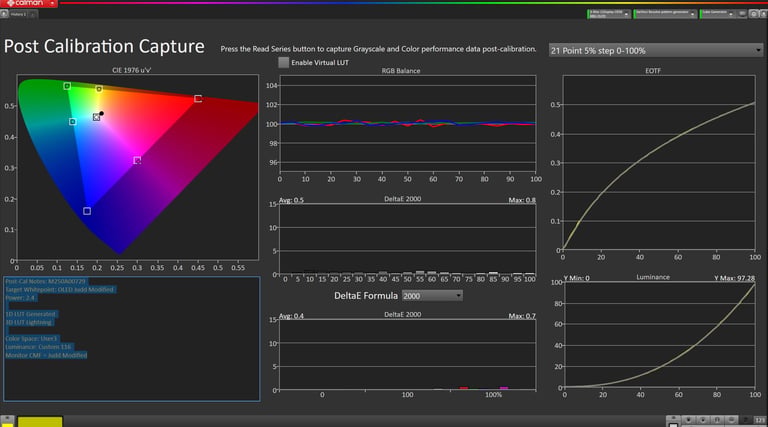
Task: Select the yellow target on the CIE chart
Action: click(x=99, y=89)
